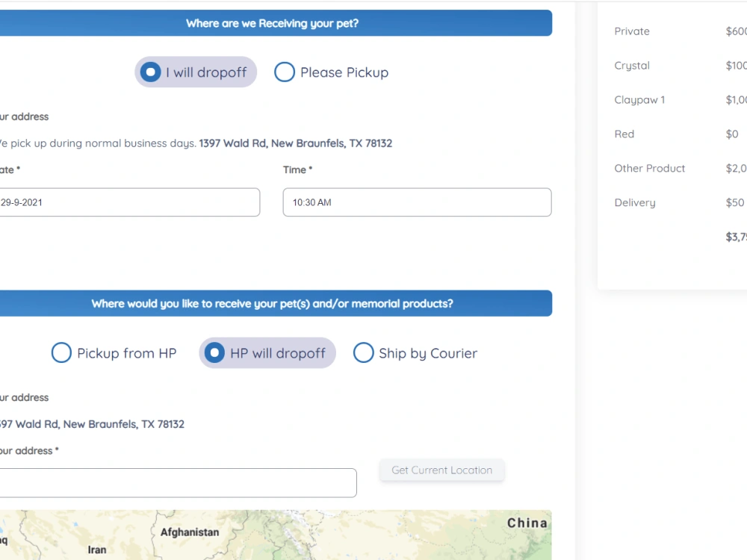Viewport: 747px width, 560px height.
Task: Click the Iran label on the map
Action: click(x=97, y=550)
